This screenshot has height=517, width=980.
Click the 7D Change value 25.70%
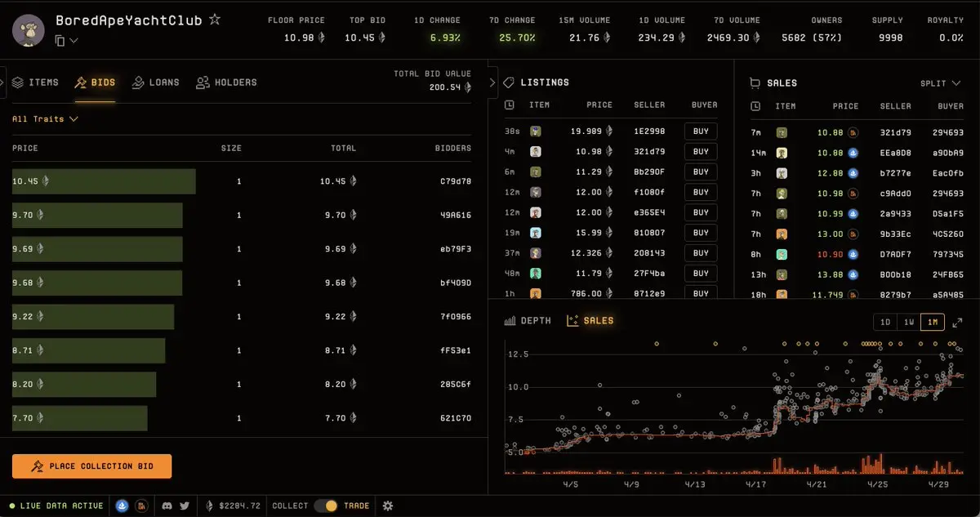[x=517, y=38]
